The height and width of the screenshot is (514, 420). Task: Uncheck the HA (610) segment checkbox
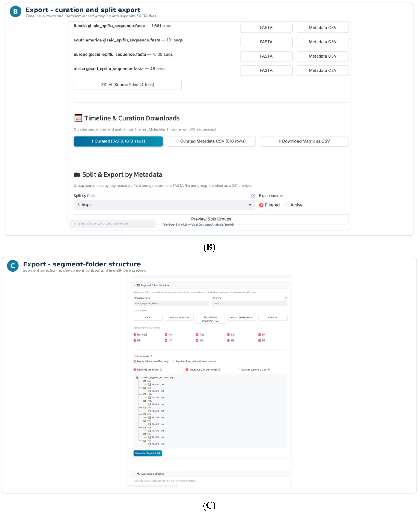coord(135,335)
